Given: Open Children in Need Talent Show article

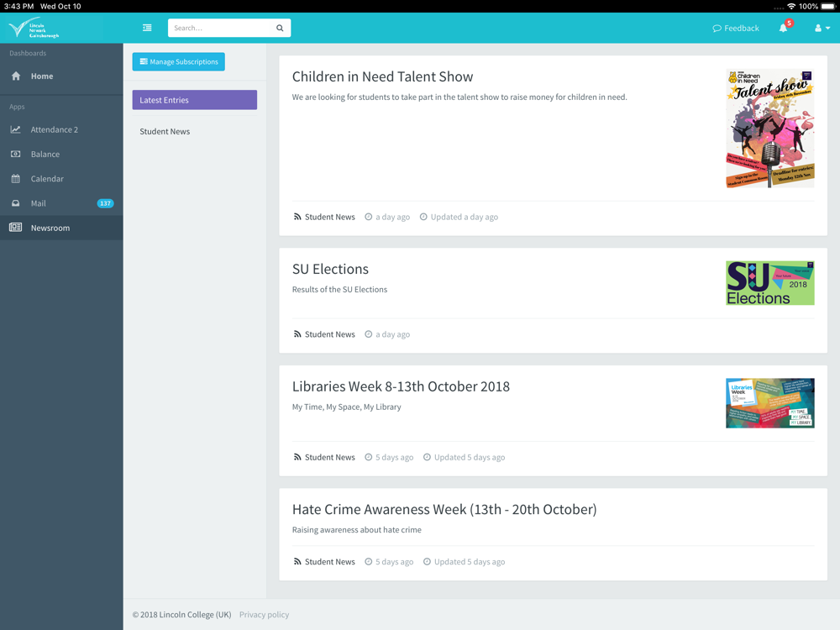Looking at the screenshot, I should point(382,76).
